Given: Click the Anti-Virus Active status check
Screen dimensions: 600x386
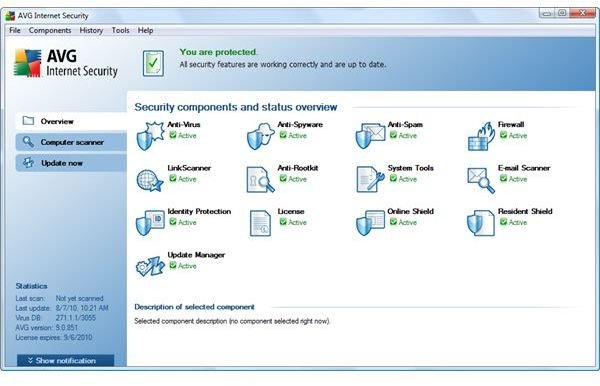Looking at the screenshot, I should tap(173, 135).
